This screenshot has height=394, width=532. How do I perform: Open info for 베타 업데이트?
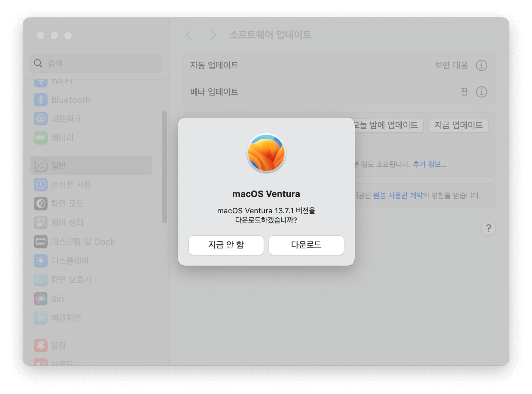pyautogui.click(x=481, y=92)
